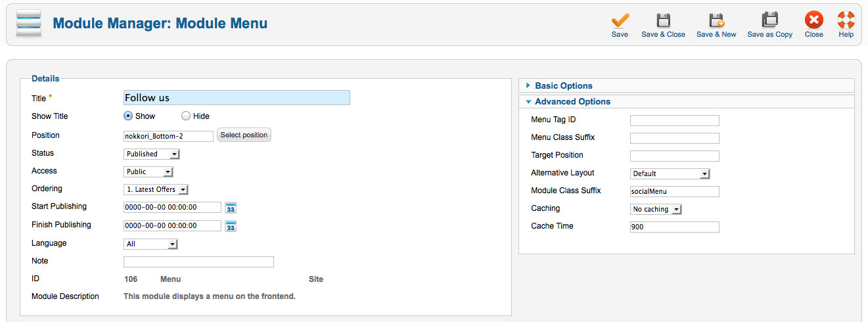Click the Save & New toolbar icon

pos(716,20)
